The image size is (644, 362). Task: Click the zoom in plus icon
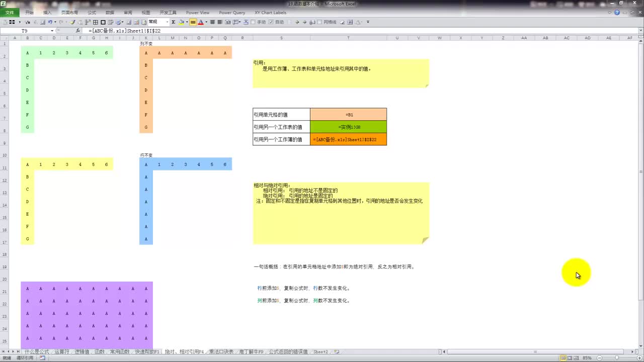point(639,358)
